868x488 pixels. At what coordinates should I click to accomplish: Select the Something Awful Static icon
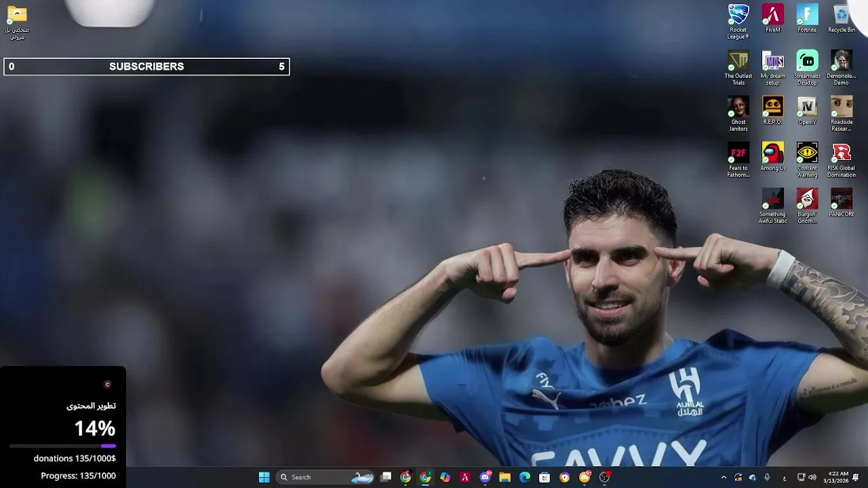coord(772,206)
